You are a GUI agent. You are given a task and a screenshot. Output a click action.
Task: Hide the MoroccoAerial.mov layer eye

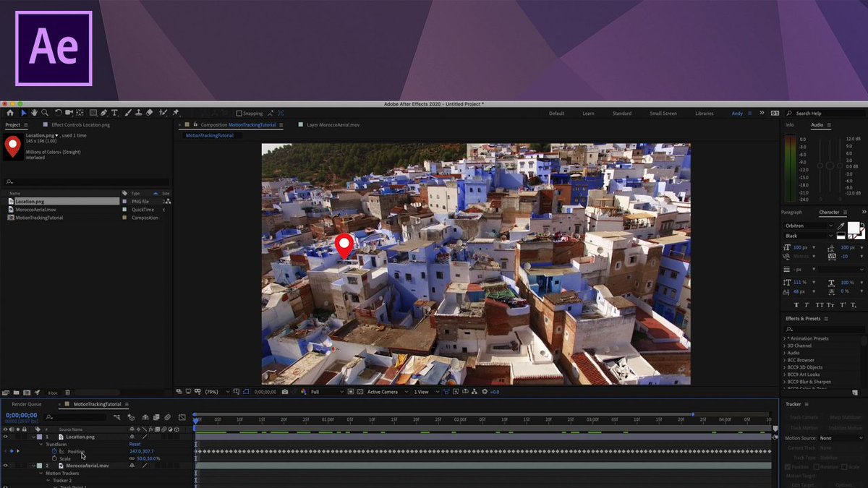point(6,466)
